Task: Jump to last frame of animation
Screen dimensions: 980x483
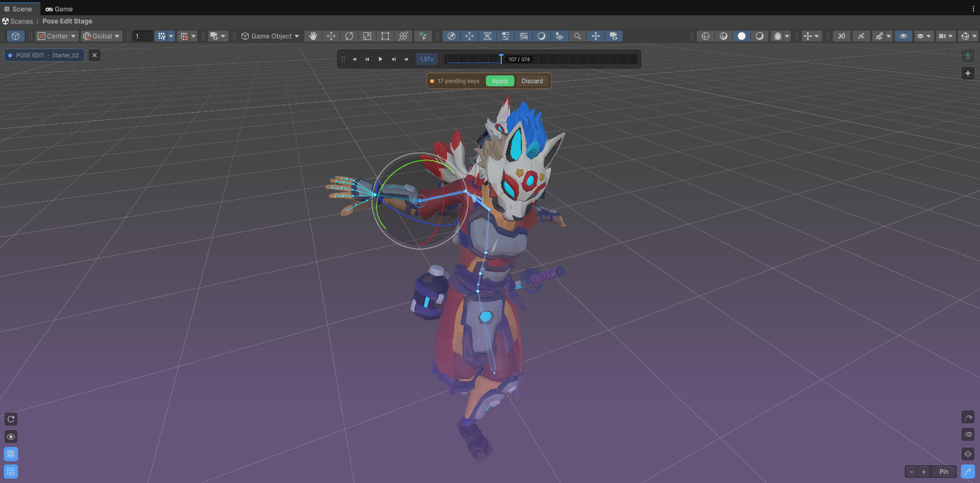Action: point(407,59)
